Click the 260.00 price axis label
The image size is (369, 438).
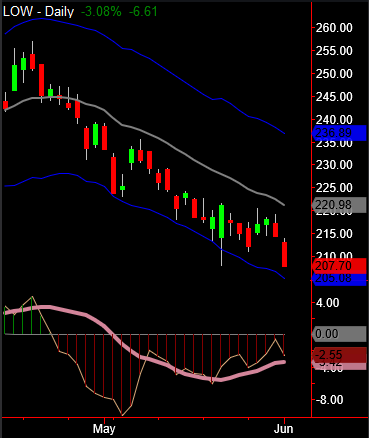click(334, 28)
